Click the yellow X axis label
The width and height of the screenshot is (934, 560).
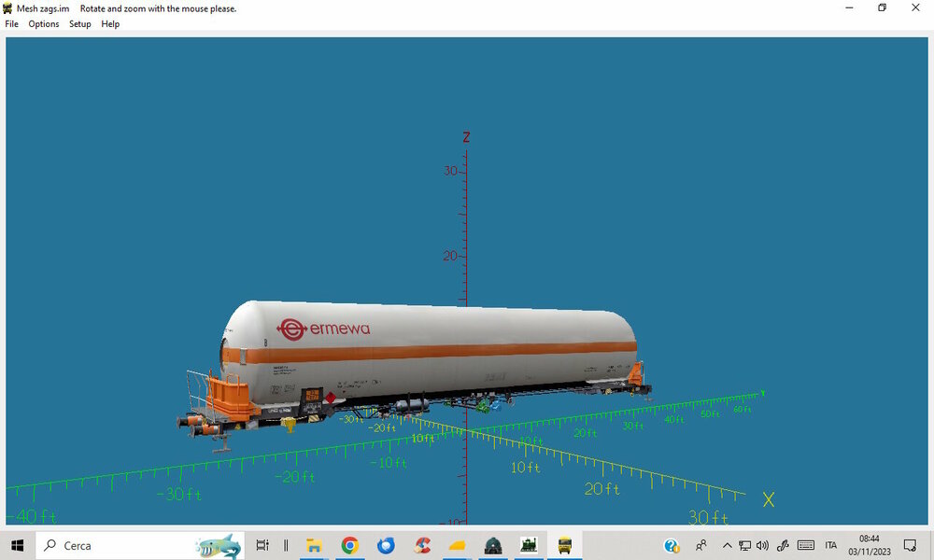(769, 499)
